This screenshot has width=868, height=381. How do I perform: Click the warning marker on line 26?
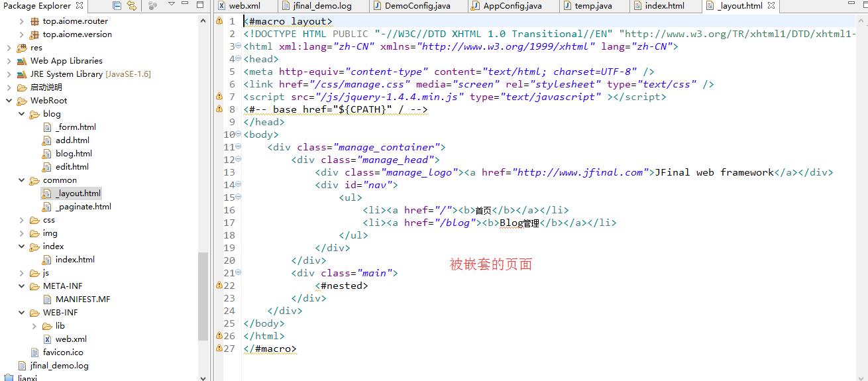coord(219,336)
